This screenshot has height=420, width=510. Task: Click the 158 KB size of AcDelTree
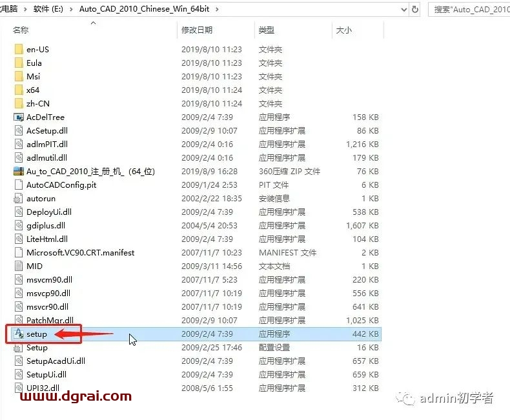(365, 117)
